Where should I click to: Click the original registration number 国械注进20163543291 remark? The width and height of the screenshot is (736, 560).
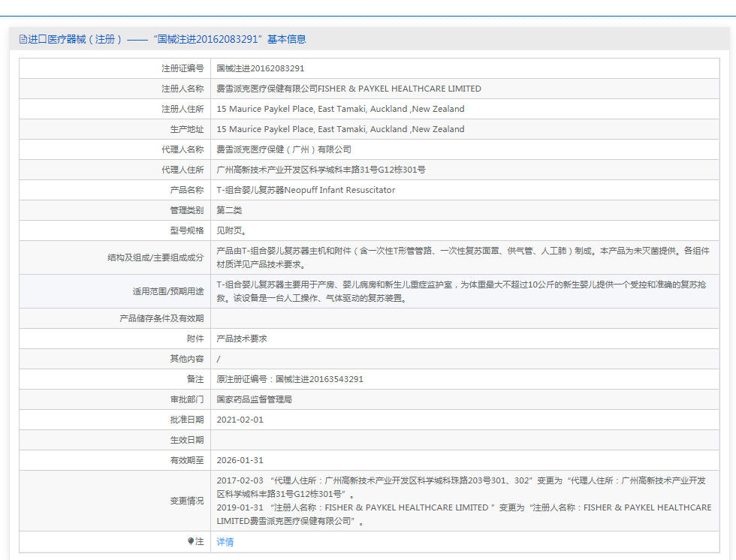click(x=290, y=379)
